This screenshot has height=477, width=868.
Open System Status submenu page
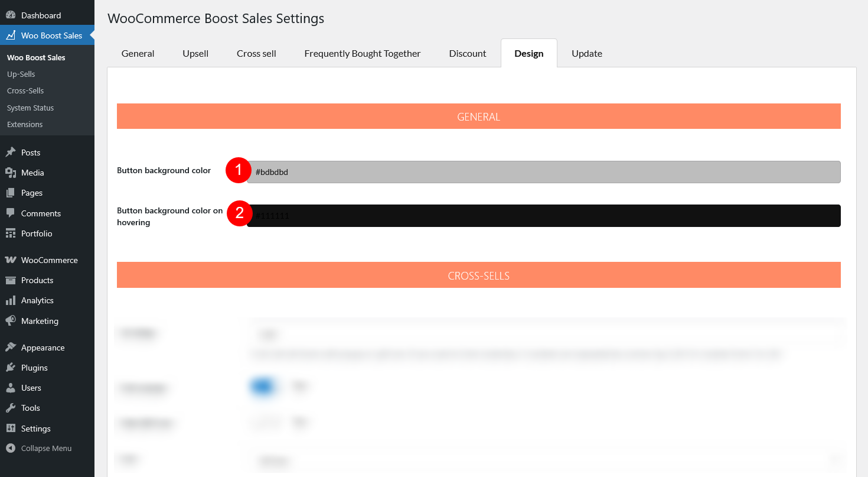click(x=30, y=108)
